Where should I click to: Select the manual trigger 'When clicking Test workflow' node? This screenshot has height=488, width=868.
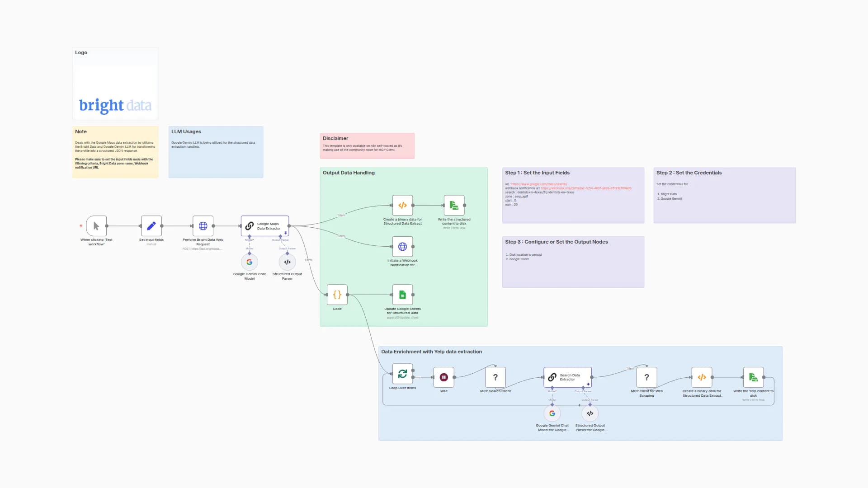(96, 226)
